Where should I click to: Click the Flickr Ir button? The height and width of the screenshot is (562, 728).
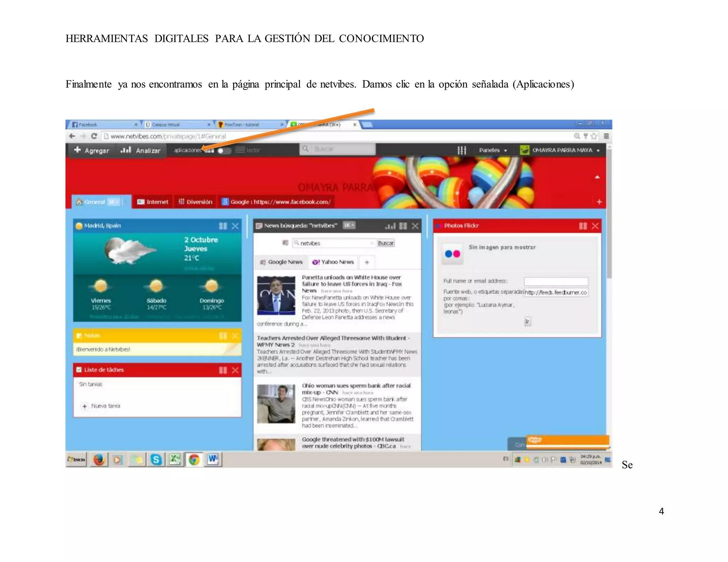528,321
